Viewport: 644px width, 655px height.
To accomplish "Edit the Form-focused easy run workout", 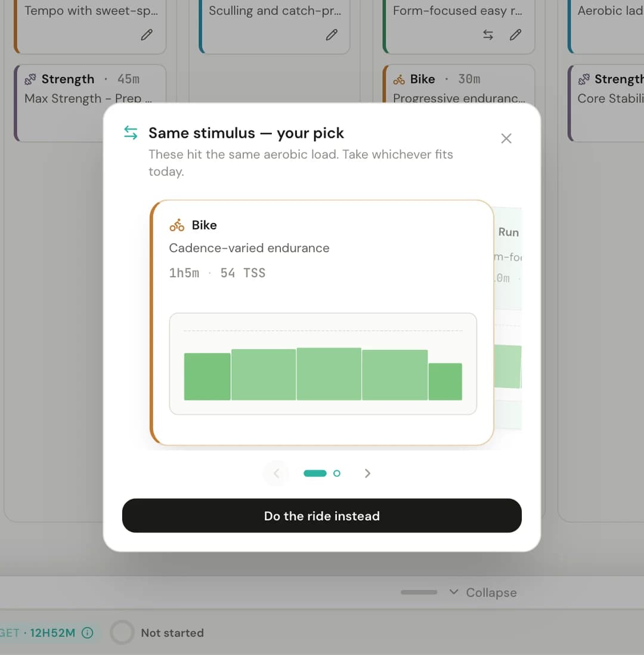I will tap(516, 35).
